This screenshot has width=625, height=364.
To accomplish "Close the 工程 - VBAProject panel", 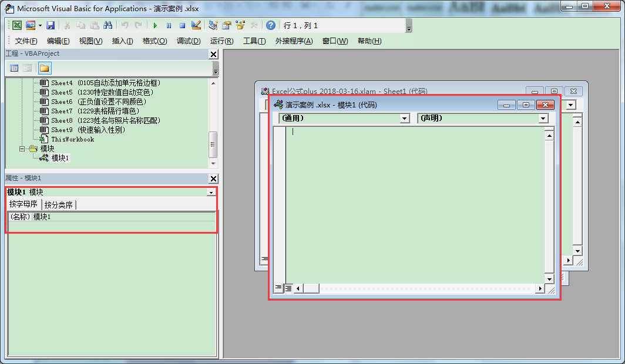I will pyautogui.click(x=214, y=55).
